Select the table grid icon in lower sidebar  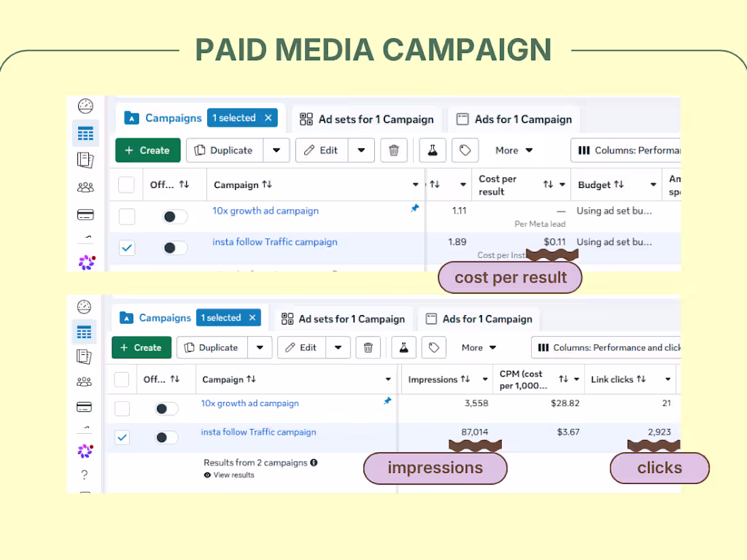[84, 332]
